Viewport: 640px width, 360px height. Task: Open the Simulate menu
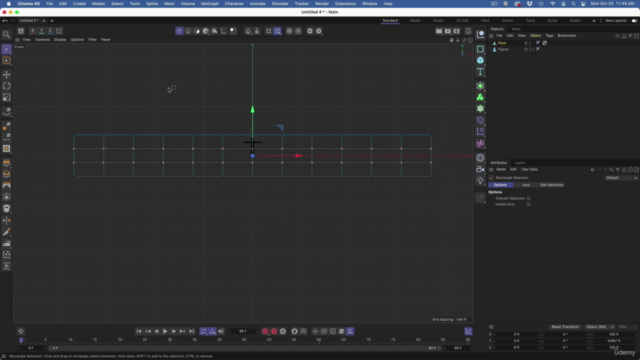tap(280, 4)
